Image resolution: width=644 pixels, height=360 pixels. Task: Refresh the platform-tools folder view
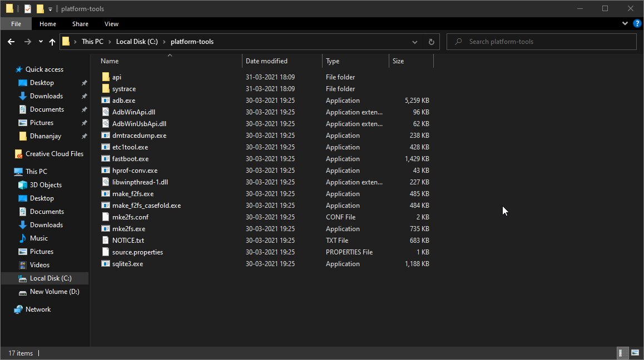pyautogui.click(x=432, y=41)
